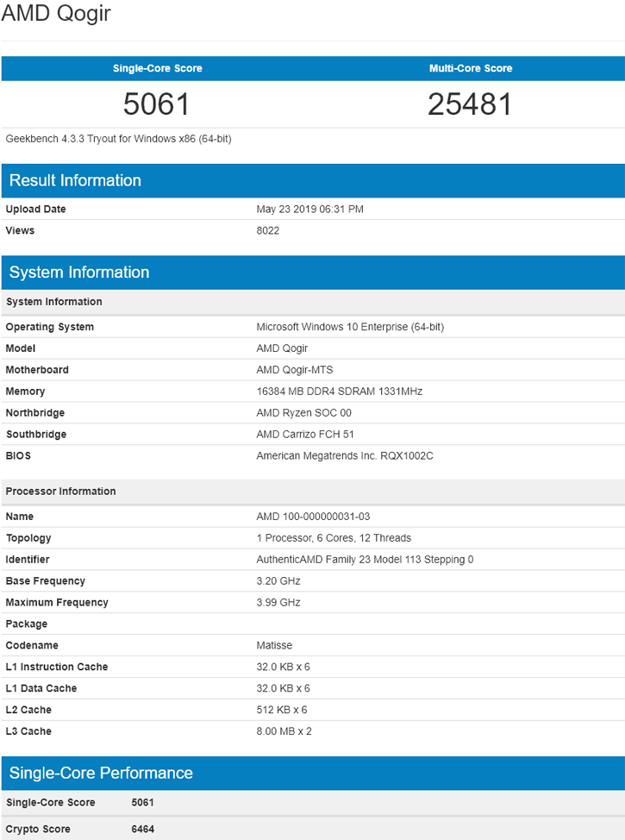Select American Megatrends Inc. RQX1002C value
Screen dimensions: 625x840
(344, 455)
